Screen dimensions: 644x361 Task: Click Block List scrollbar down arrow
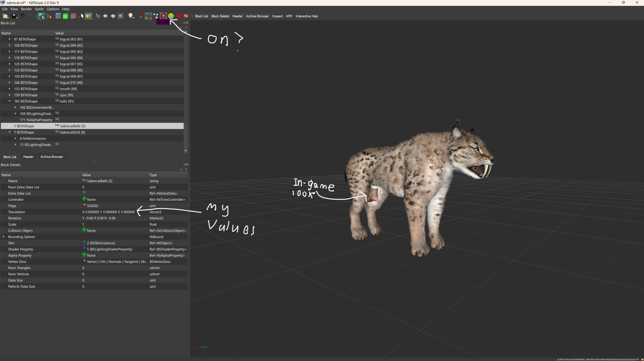186,151
